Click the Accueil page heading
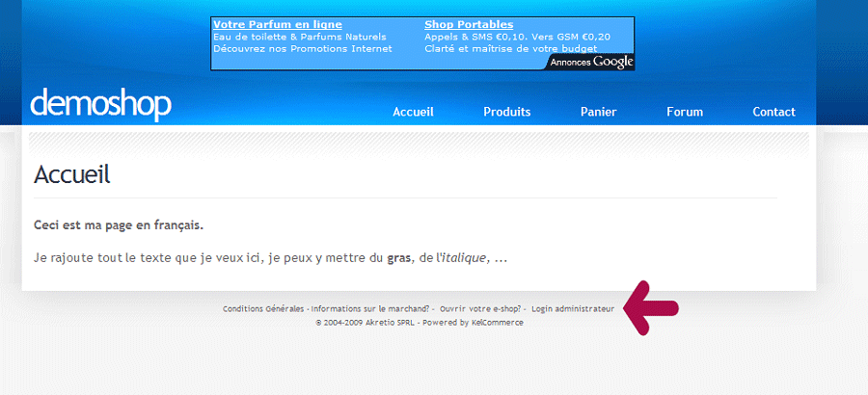 click(x=72, y=174)
